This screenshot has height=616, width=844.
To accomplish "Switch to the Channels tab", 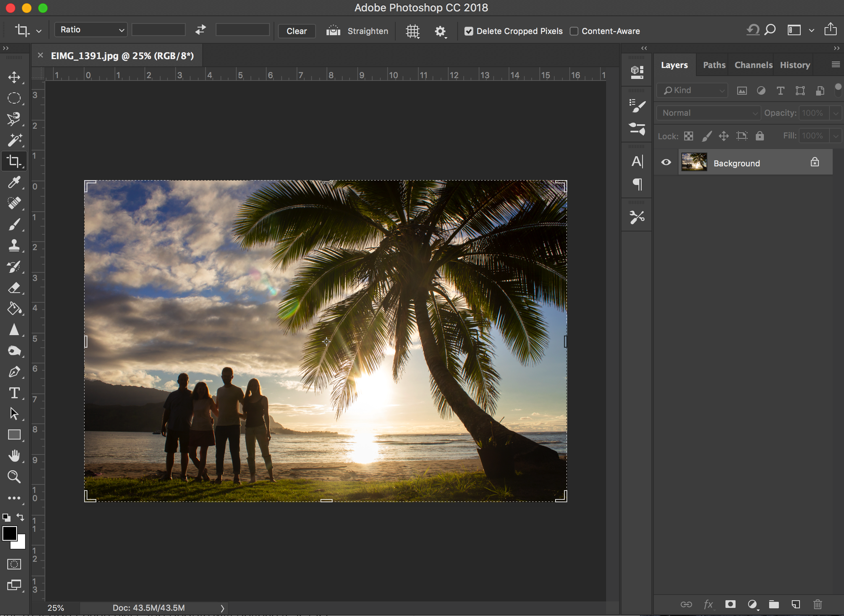I will pyautogui.click(x=753, y=65).
